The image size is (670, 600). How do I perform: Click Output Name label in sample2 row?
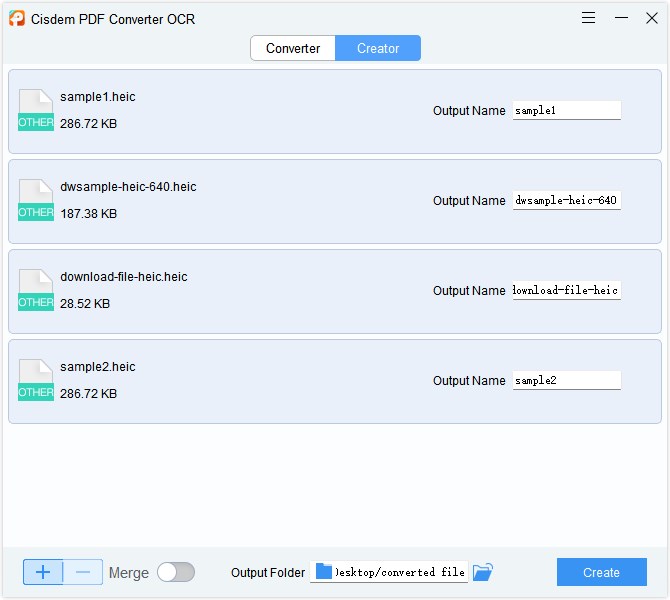pos(469,380)
